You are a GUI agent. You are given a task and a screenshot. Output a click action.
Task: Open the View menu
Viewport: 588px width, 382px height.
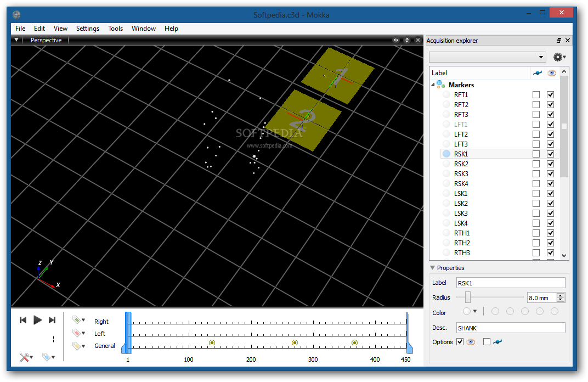coord(60,29)
